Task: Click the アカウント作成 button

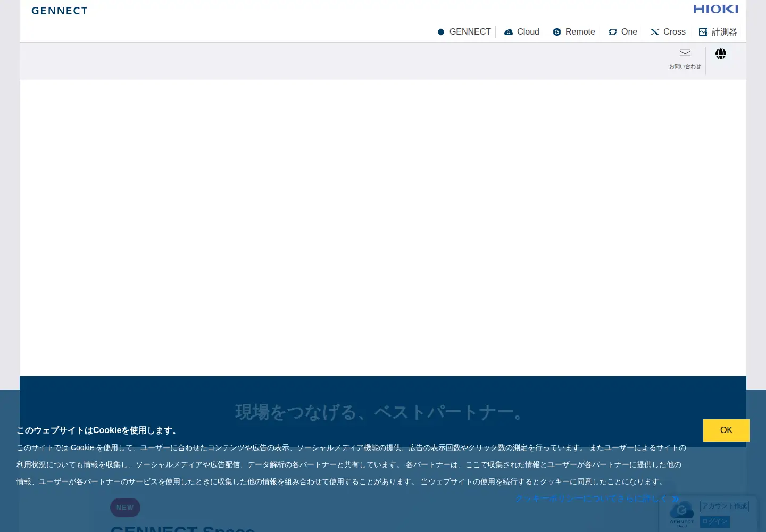Action: point(725,506)
